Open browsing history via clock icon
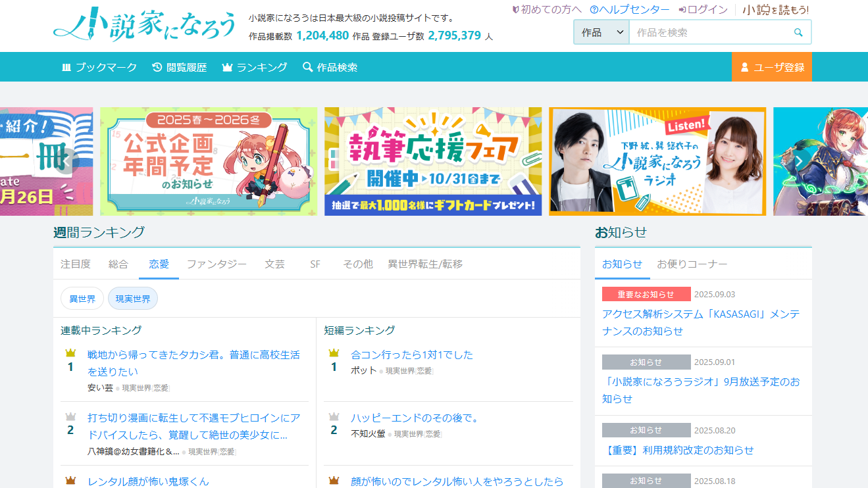Viewport: 868px width, 488px height. pos(157,67)
